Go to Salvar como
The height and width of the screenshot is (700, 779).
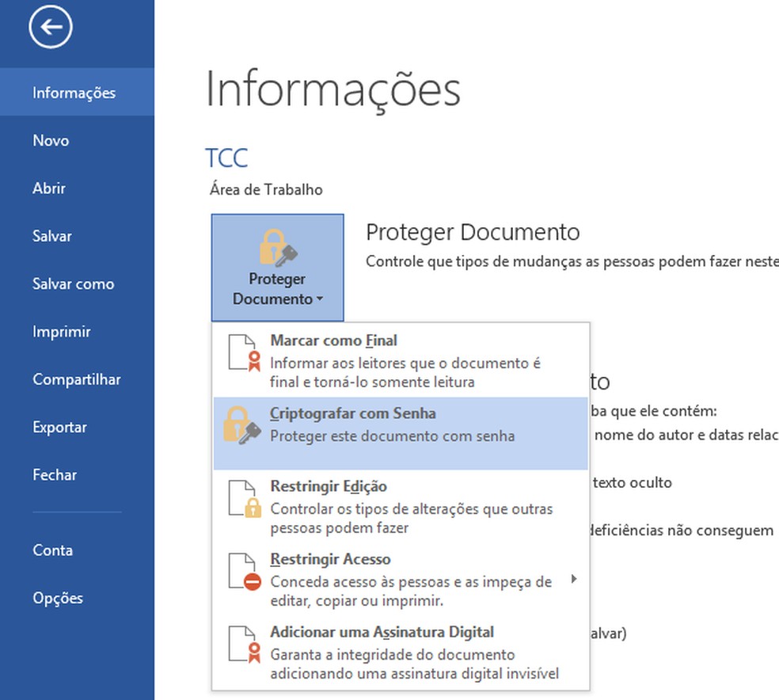(x=73, y=283)
